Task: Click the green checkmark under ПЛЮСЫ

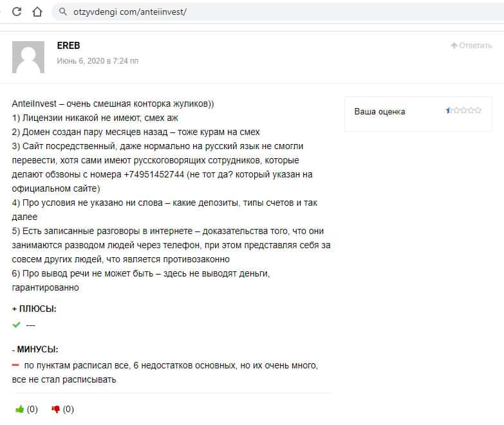Action: pos(16,325)
